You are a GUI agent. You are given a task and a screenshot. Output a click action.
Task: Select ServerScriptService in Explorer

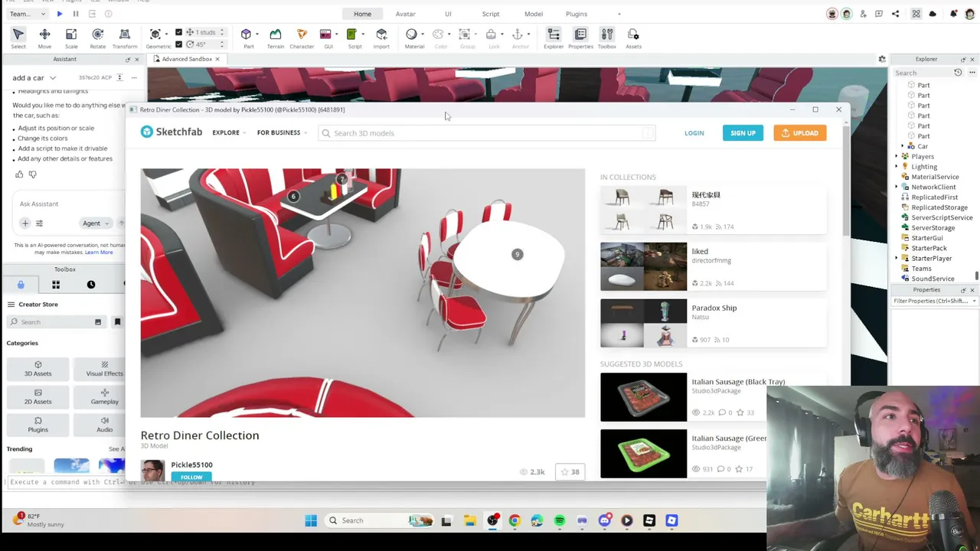click(x=942, y=218)
